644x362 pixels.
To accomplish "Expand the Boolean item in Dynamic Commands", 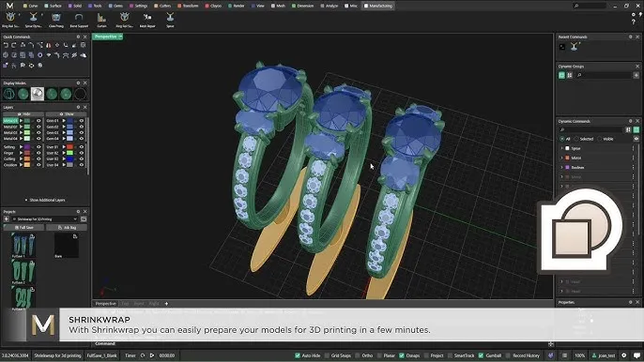I will [x=561, y=168].
